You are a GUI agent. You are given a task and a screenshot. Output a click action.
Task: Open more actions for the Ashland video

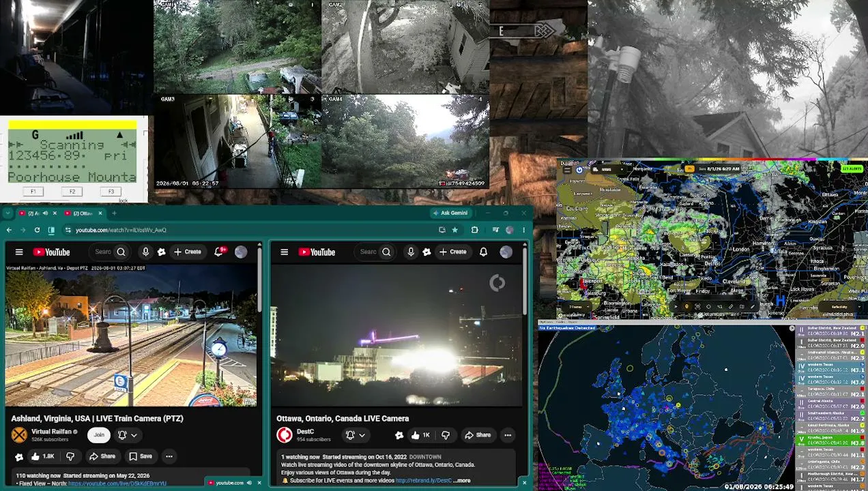coord(169,456)
